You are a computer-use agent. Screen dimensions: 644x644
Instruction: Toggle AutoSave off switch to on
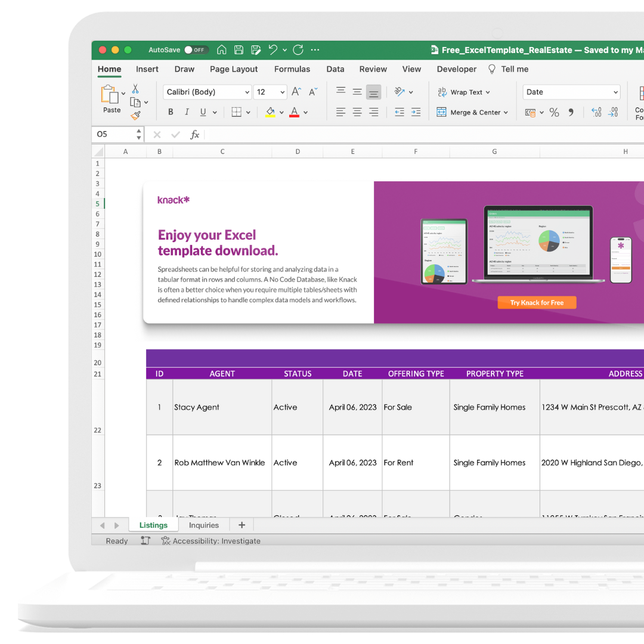click(x=197, y=50)
